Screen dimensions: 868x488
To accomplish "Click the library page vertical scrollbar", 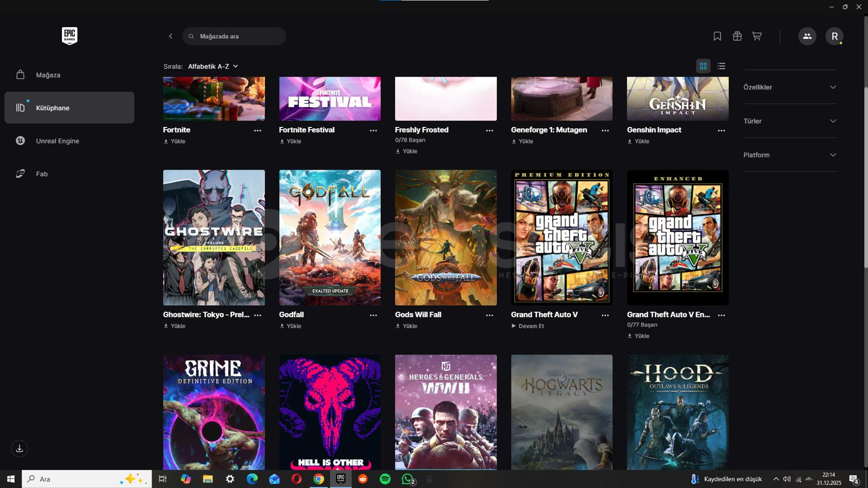I will (866, 177).
